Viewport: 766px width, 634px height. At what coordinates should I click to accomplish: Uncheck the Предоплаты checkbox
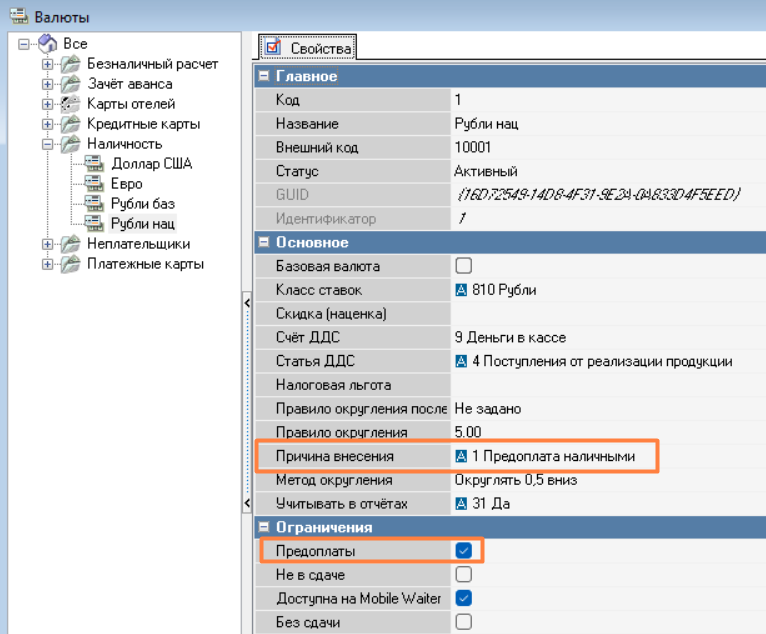click(x=463, y=551)
